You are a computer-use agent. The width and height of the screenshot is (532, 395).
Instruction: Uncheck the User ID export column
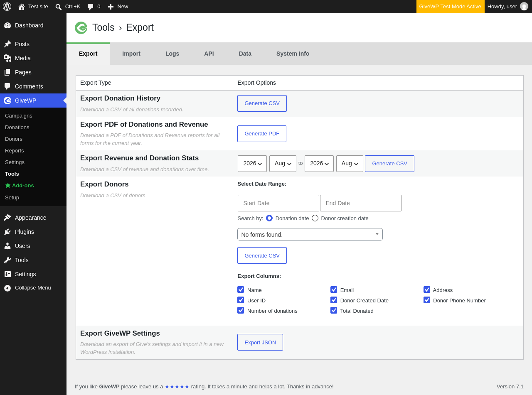[x=241, y=300]
